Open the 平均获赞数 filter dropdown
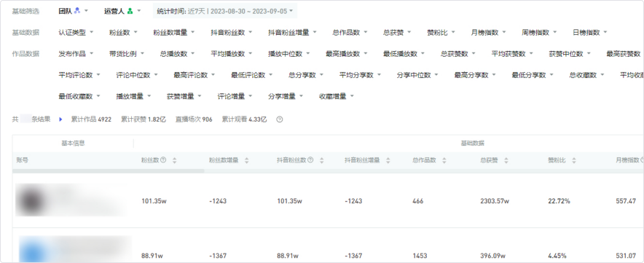The image size is (644, 263). click(512, 54)
